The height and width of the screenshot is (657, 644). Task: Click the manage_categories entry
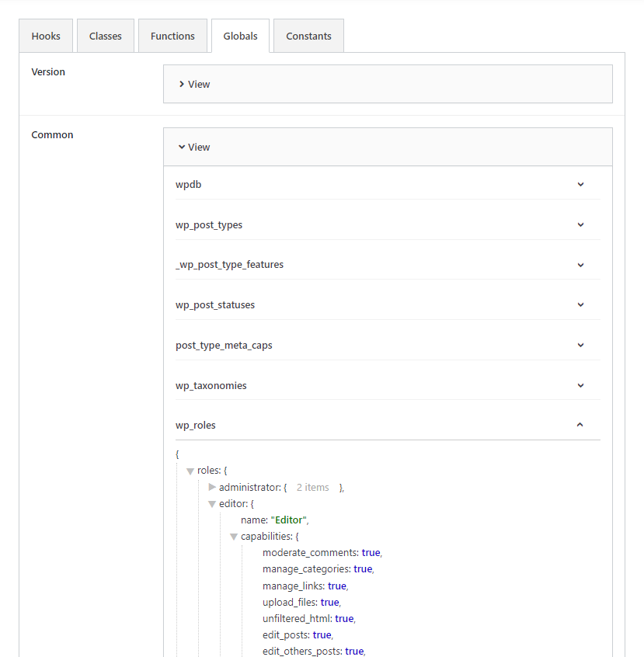318,569
